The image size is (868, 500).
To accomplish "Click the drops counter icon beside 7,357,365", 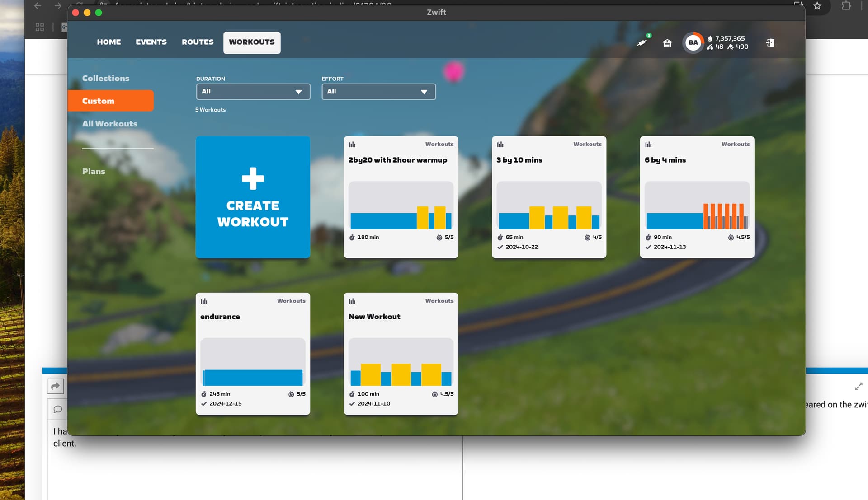I will pos(710,39).
